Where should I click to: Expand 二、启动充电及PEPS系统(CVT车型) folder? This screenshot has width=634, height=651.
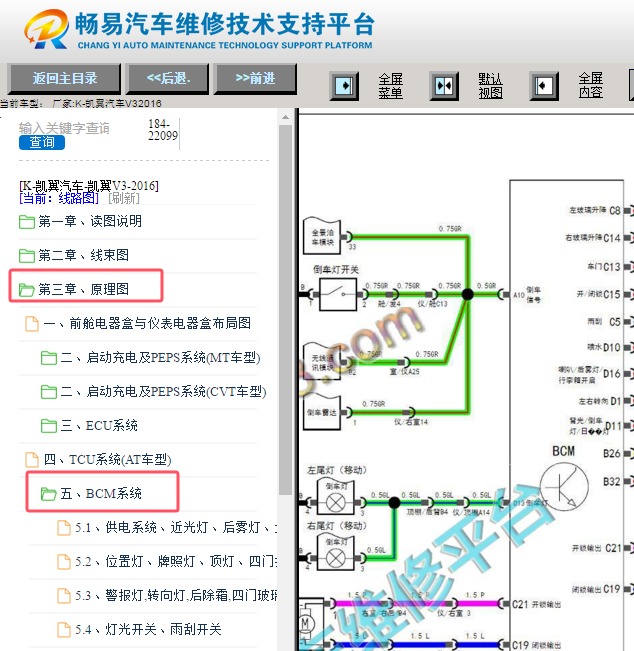[x=163, y=392]
